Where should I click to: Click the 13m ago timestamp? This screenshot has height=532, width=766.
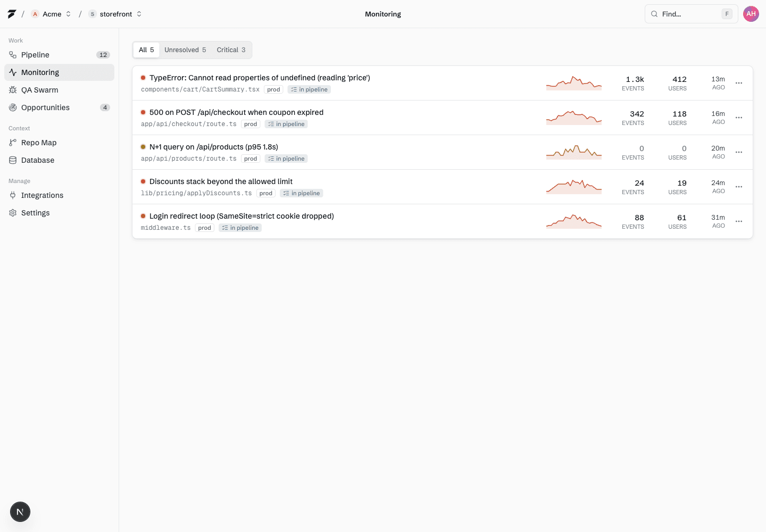pyautogui.click(x=718, y=83)
